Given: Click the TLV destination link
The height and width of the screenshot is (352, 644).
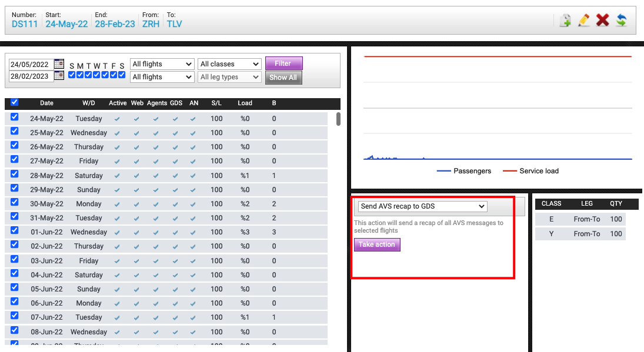Looking at the screenshot, I should point(174,24).
